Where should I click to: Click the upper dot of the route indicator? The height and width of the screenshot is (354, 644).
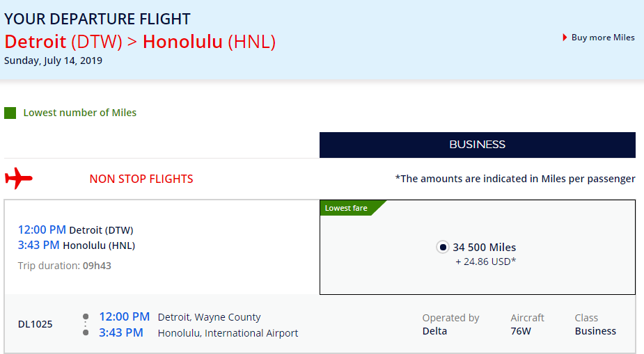[x=86, y=316]
